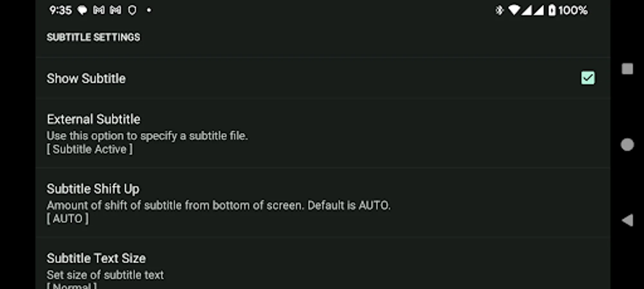Toggle the Show Subtitle checkbox
644x289 pixels.
(588, 78)
